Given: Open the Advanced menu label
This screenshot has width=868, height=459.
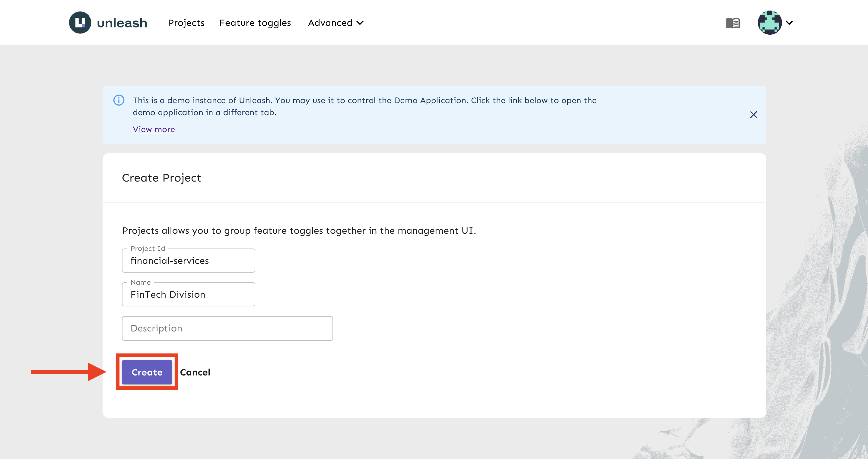Looking at the screenshot, I should [330, 23].
